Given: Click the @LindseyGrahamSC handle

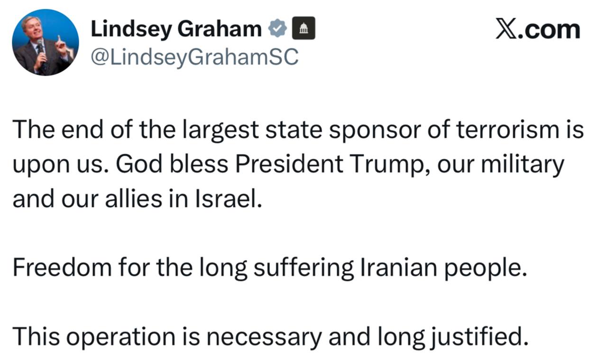Looking at the screenshot, I should [194, 58].
